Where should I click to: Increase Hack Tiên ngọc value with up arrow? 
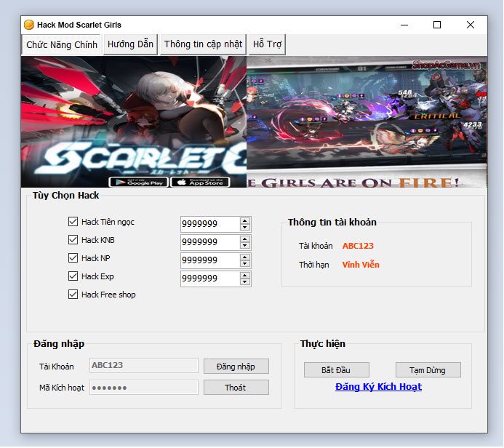(245, 220)
